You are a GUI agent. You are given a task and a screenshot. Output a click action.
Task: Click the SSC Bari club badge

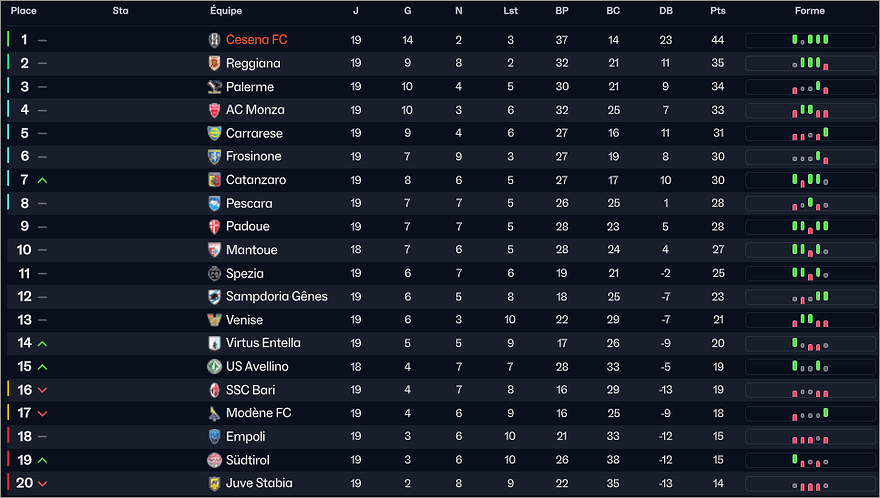point(214,390)
